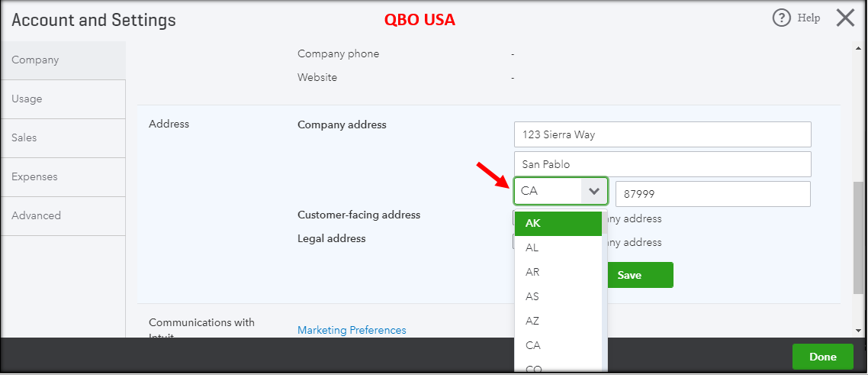The height and width of the screenshot is (375, 868).
Task: Toggle the state dropdown chevron arrow
Action: coord(594,191)
